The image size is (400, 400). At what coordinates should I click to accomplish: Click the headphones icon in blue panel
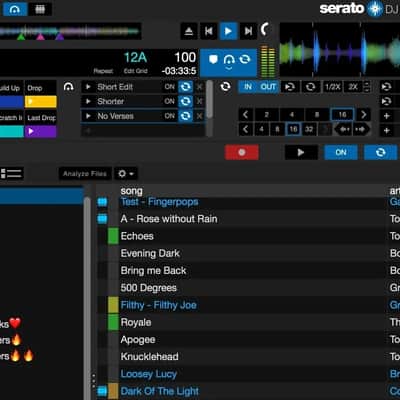click(x=229, y=60)
